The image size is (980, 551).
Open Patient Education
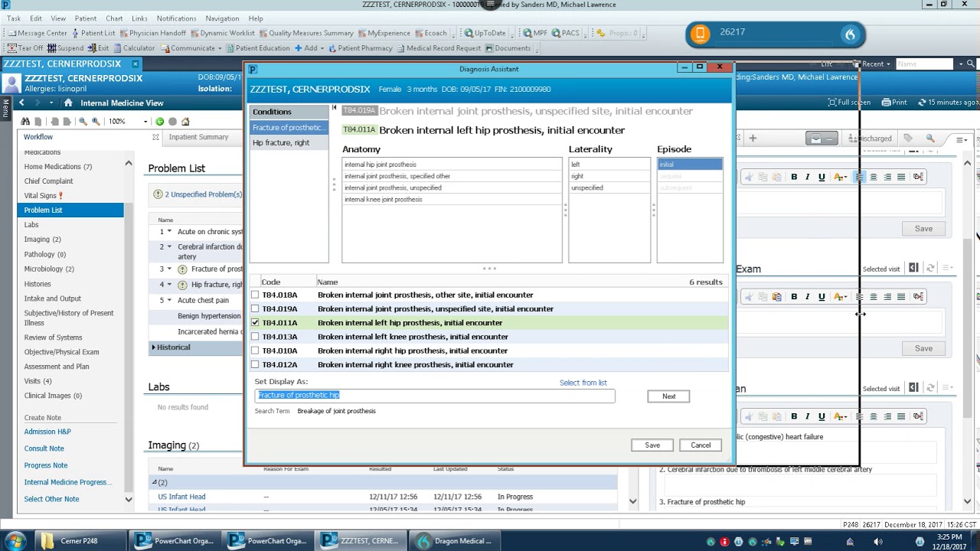pyautogui.click(x=257, y=48)
